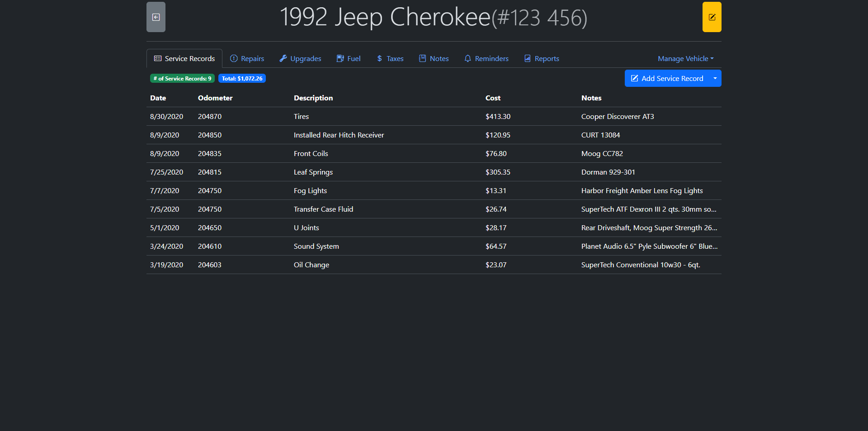Open Reports via the chart icon
This screenshot has height=431, width=868.
[528, 58]
